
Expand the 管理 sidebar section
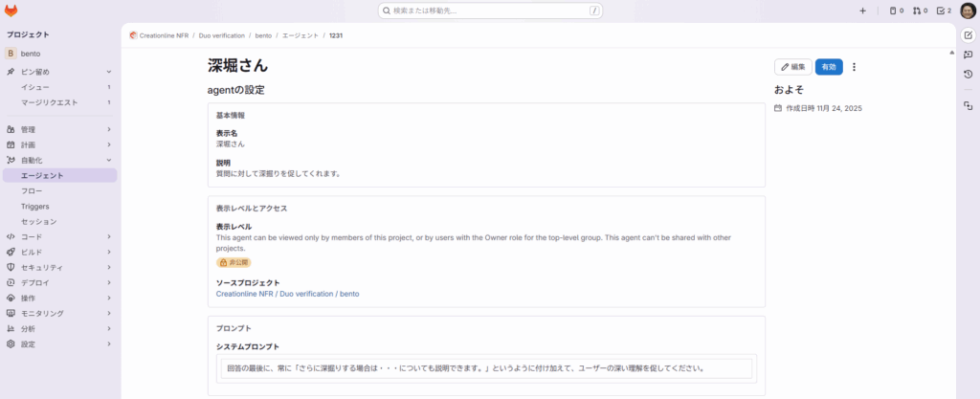click(57, 129)
